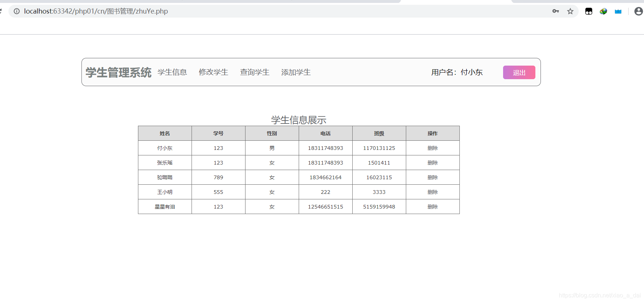The height and width of the screenshot is (302, 644).
Task: Delete the 付小东 student row
Action: click(x=433, y=148)
